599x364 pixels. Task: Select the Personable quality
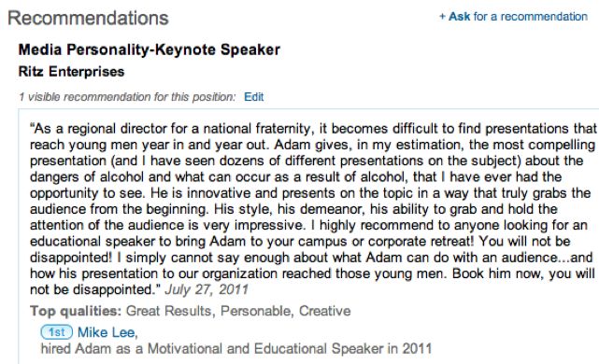coord(256,311)
